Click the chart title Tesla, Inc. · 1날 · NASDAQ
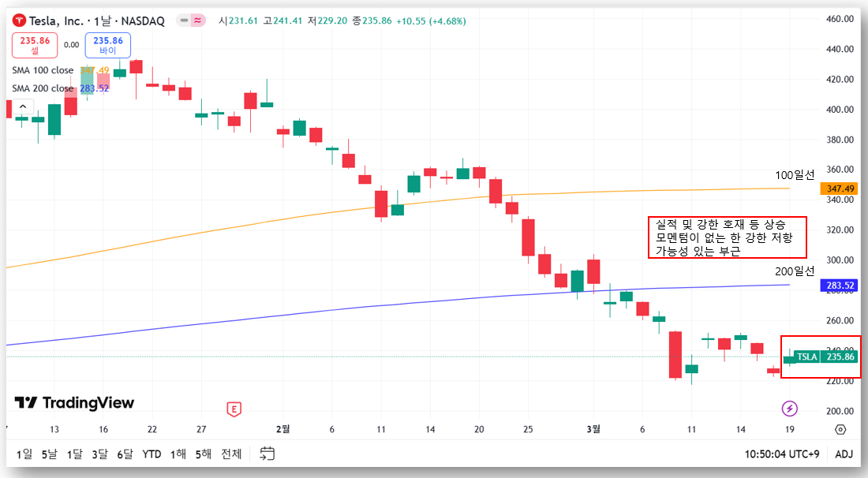 pos(97,21)
